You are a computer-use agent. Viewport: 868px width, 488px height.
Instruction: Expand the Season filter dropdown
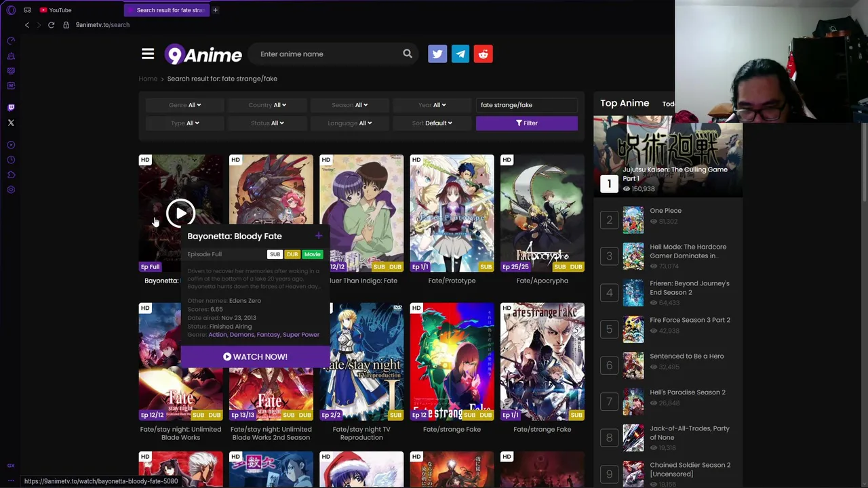(x=350, y=105)
